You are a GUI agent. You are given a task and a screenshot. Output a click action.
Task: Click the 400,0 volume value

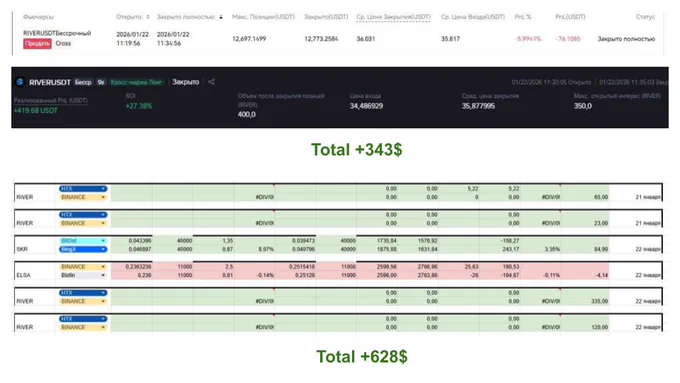point(247,115)
